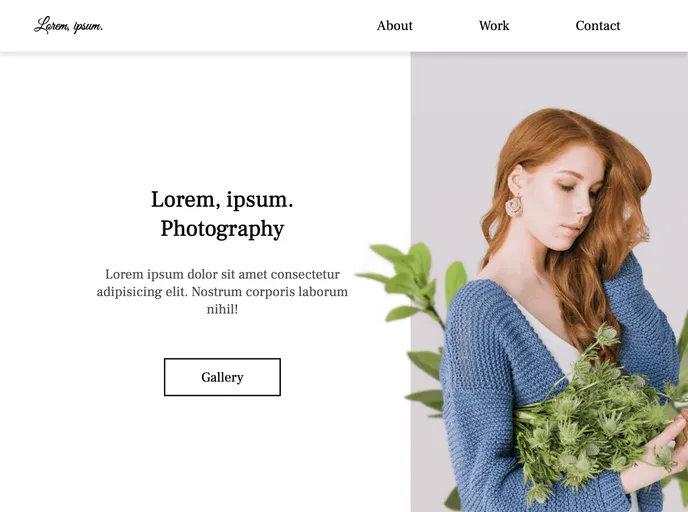The height and width of the screenshot is (512, 688).
Task: Open the About navigation link
Action: point(394,26)
